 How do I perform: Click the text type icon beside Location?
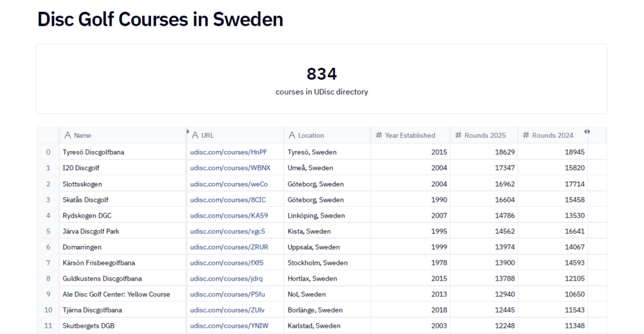pyautogui.click(x=292, y=135)
